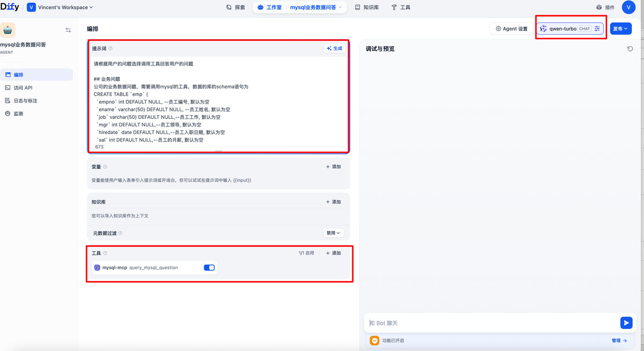Select 编排 in the sidebar
644x351 pixels.
tap(36, 75)
